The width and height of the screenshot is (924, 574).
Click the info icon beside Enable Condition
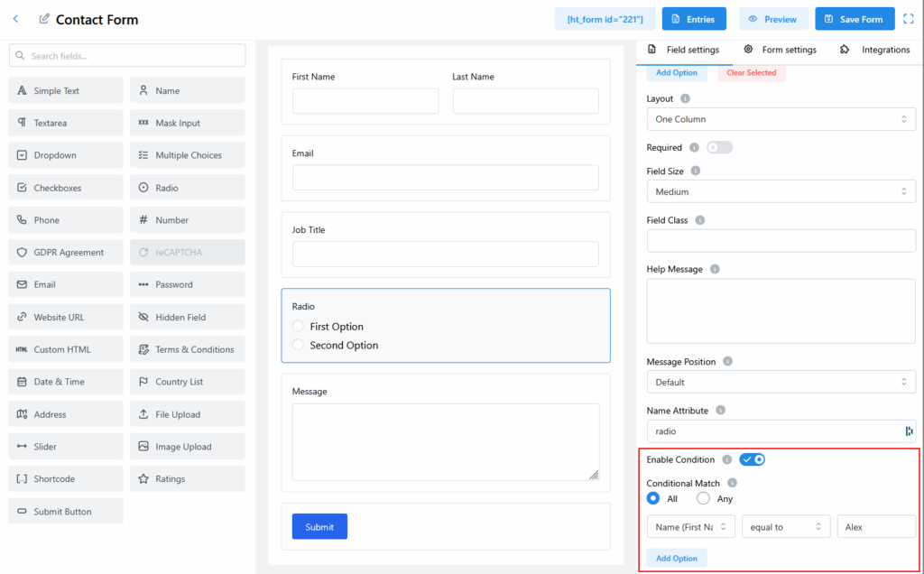click(x=726, y=459)
